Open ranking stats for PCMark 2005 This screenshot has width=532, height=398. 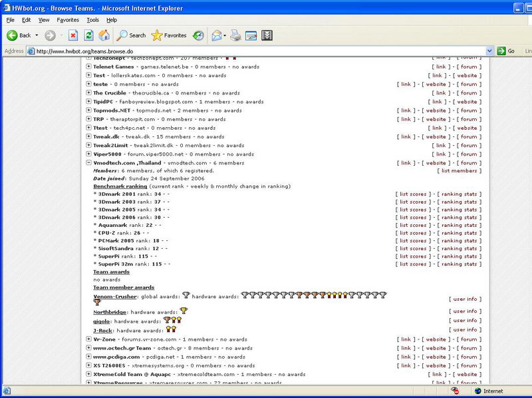[459, 241]
